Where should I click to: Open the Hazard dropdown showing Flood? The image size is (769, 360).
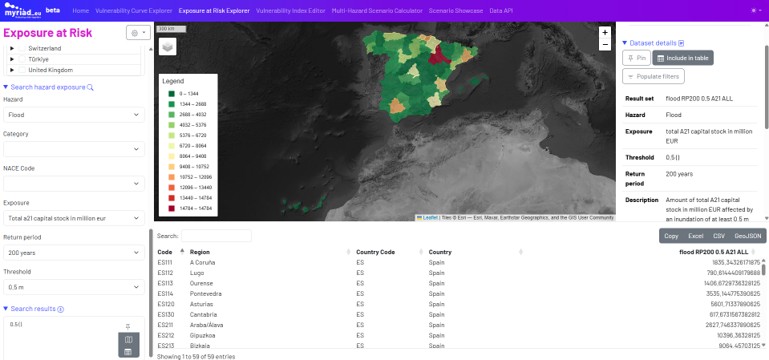pos(74,115)
